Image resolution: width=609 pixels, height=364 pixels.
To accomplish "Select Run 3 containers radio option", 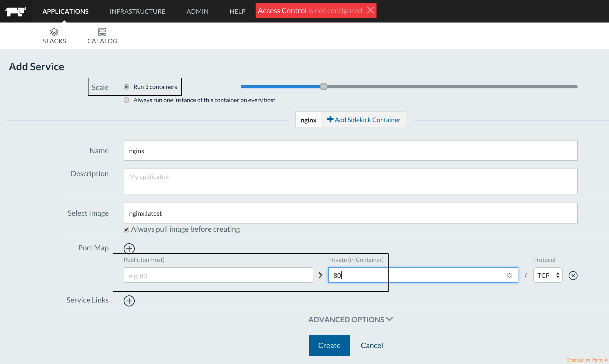I will point(126,87).
